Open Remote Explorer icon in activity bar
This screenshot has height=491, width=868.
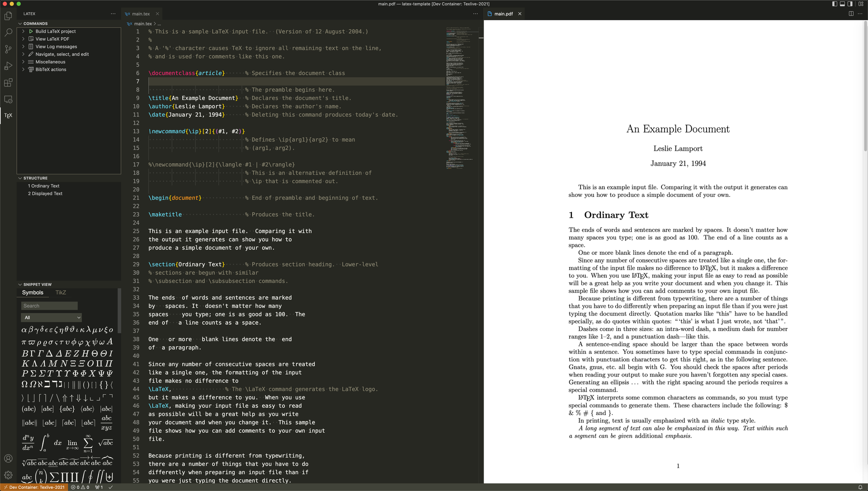[x=8, y=99]
